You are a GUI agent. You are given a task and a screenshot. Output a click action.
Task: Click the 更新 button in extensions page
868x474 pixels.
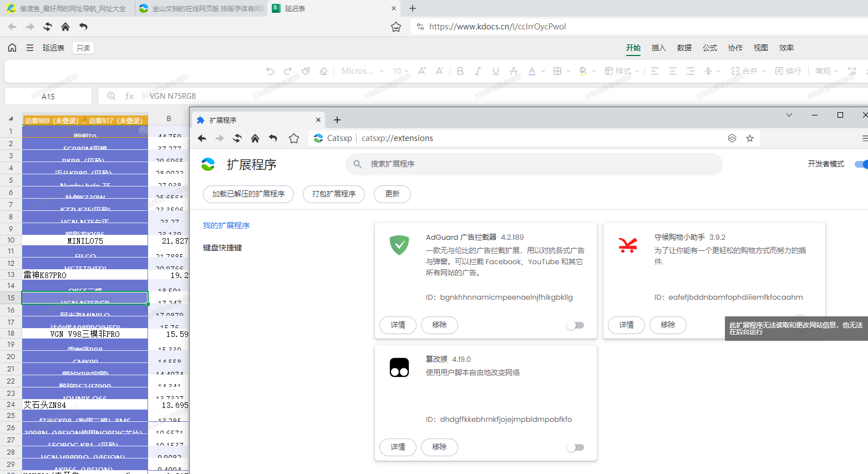pos(392,194)
